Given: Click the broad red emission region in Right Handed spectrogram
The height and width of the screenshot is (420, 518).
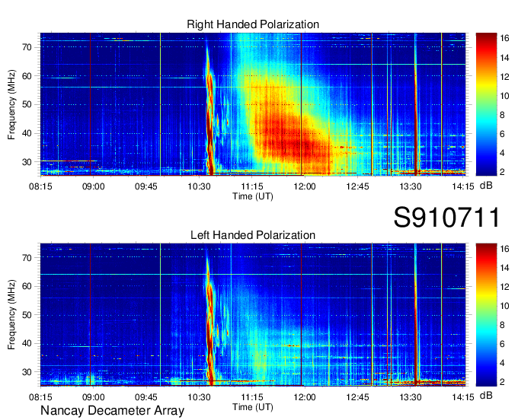Looking at the screenshot, I should (x=291, y=138).
